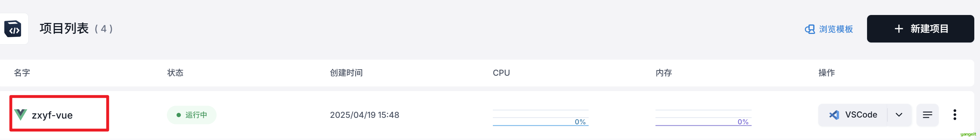Expand the IDE dropdown chevron
The width and height of the screenshot is (980, 140).
(899, 115)
